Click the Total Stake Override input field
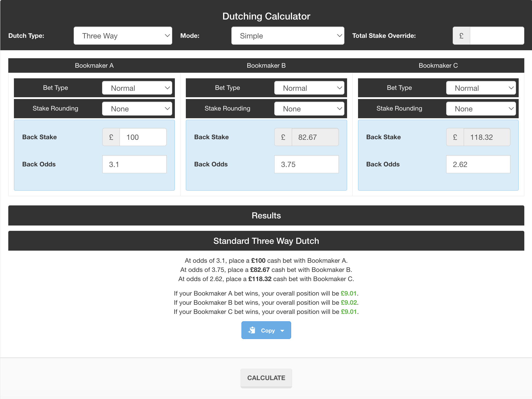 (x=497, y=36)
